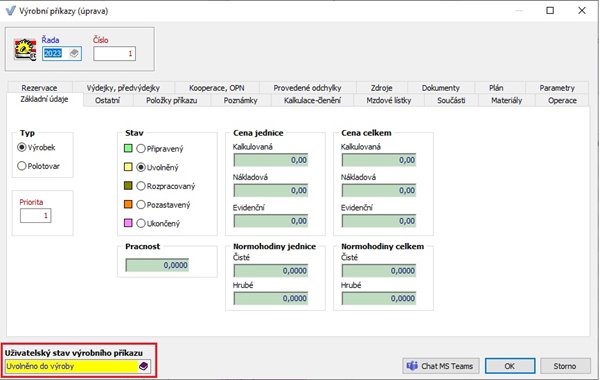This screenshot has width=600, height=380.
Task: Click the orange Pozastavený color swatch
Action: coord(128,204)
